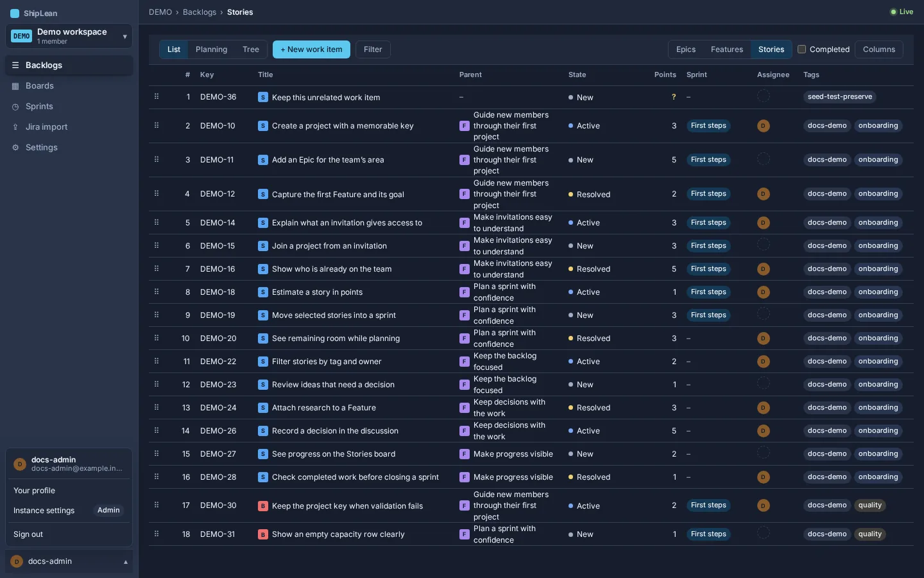Click the Settings gear icon in sidebar

15,148
